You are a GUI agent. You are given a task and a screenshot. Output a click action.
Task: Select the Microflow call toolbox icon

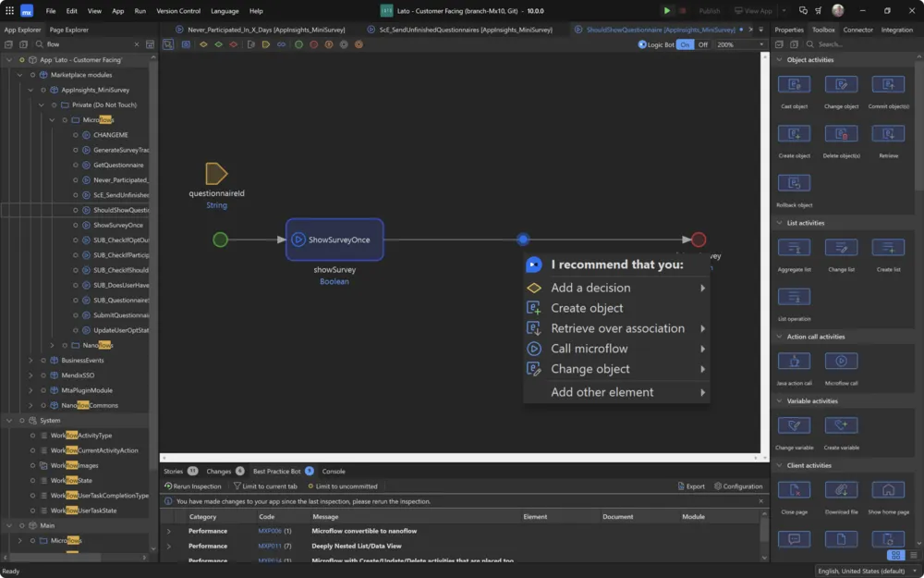pyautogui.click(x=841, y=361)
